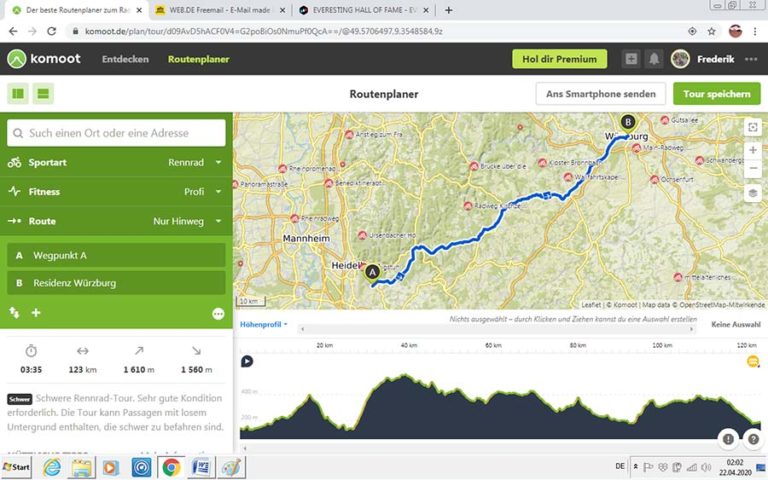768x480 pixels.
Task: Click the plus create icon in header
Action: tap(631, 59)
